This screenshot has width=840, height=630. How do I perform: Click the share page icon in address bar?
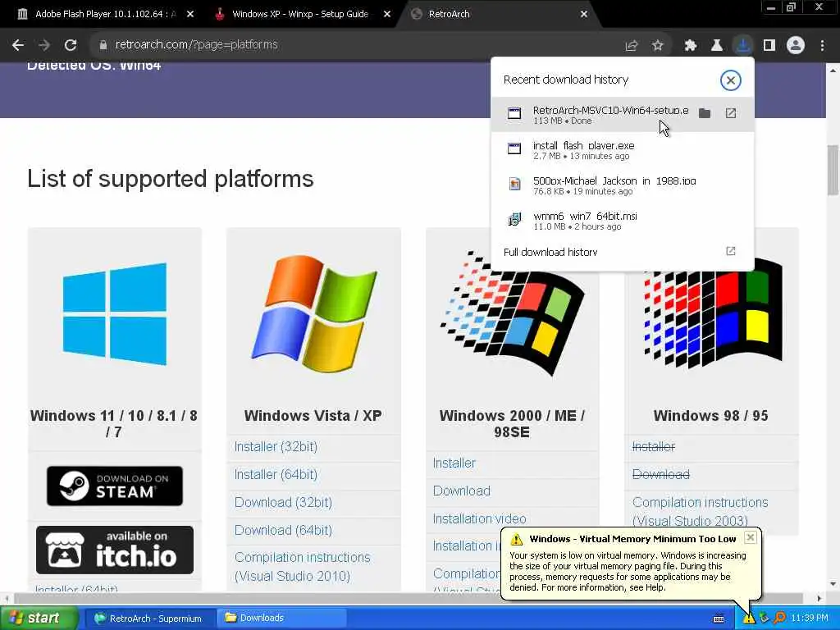click(x=632, y=46)
